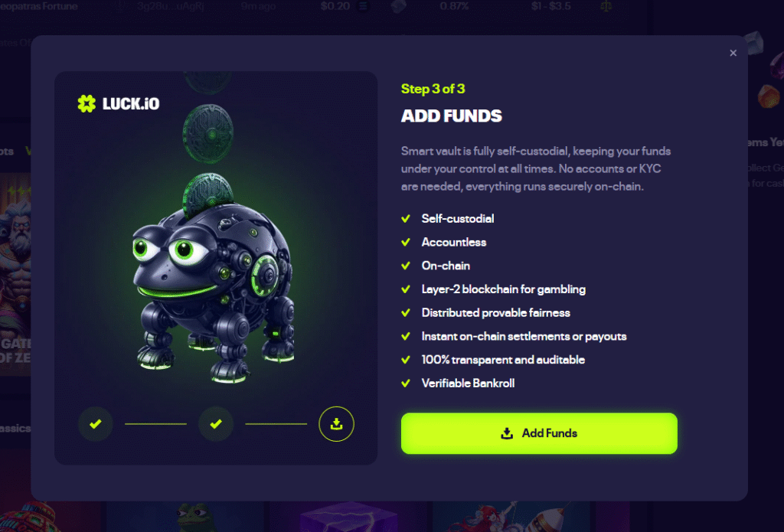Click the ADD FUNDS heading
Screen dimensions: 784x532
pyautogui.click(x=452, y=116)
